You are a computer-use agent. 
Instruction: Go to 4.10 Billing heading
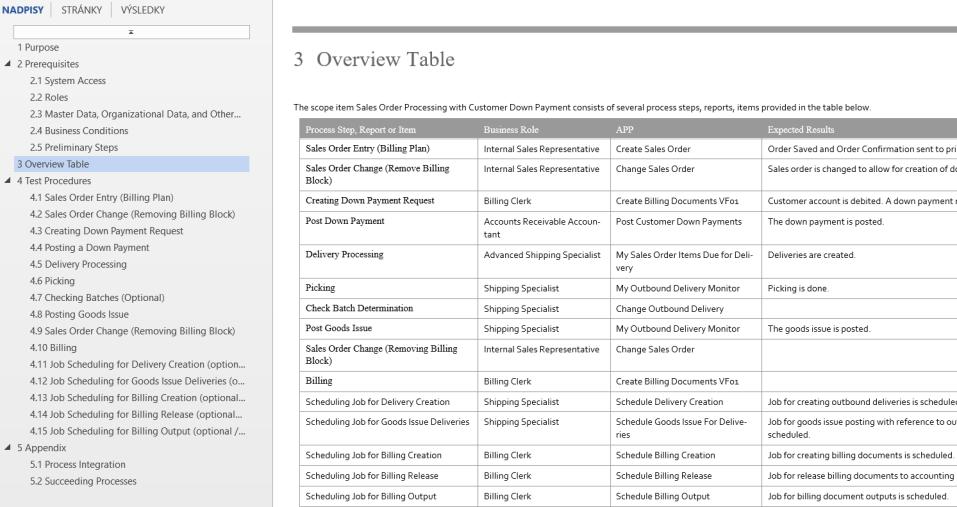pos(53,347)
